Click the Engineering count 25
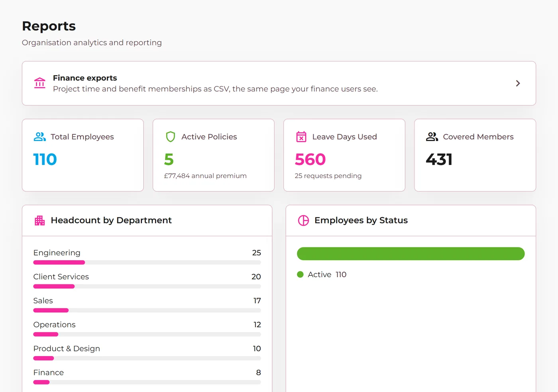 [257, 253]
